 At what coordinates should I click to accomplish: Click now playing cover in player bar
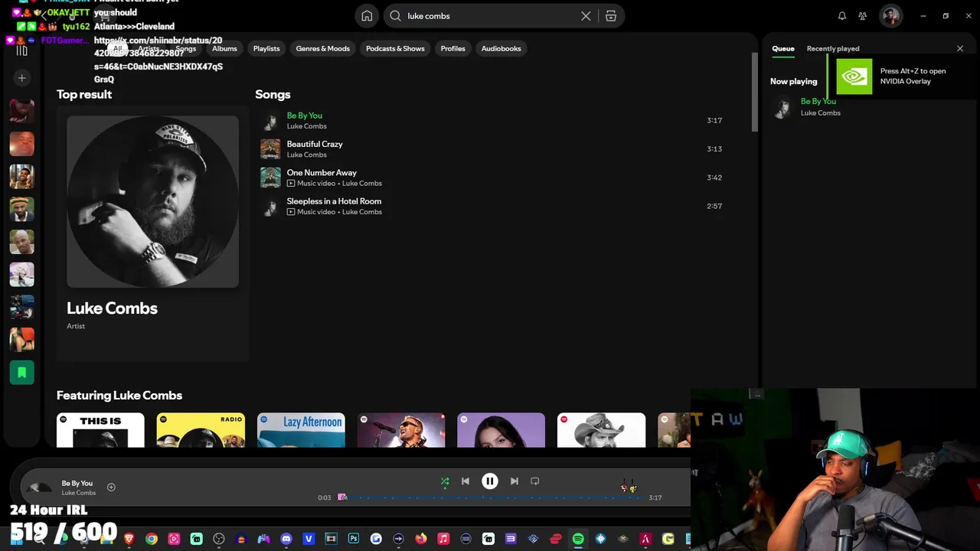point(40,487)
